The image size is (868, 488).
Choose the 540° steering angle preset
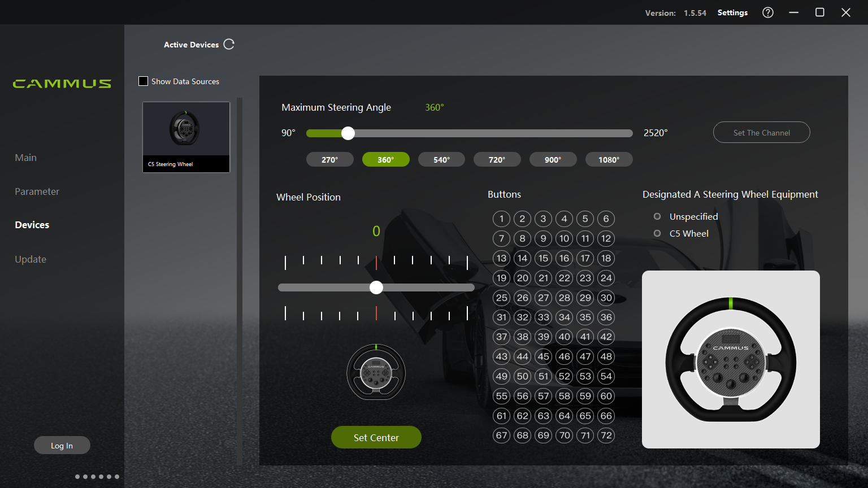[441, 159]
